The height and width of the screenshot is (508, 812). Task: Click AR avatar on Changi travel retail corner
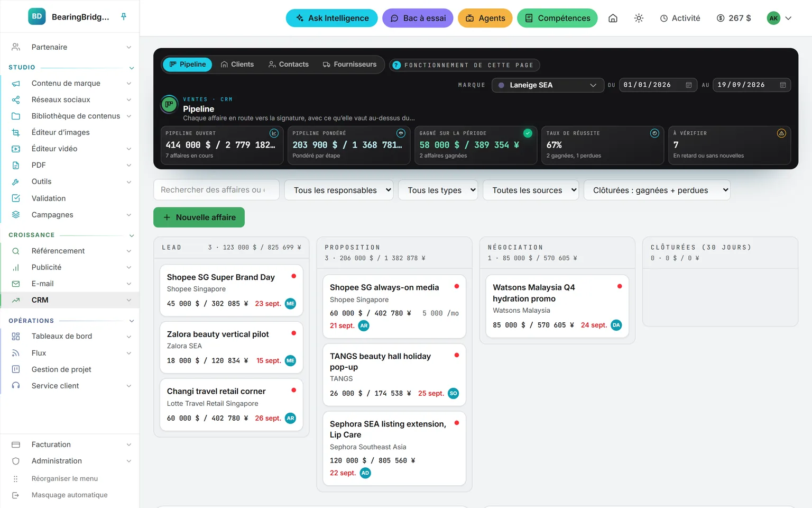coord(290,418)
